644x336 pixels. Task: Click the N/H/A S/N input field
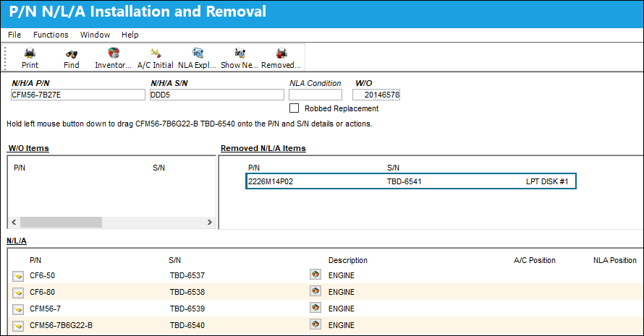(217, 95)
